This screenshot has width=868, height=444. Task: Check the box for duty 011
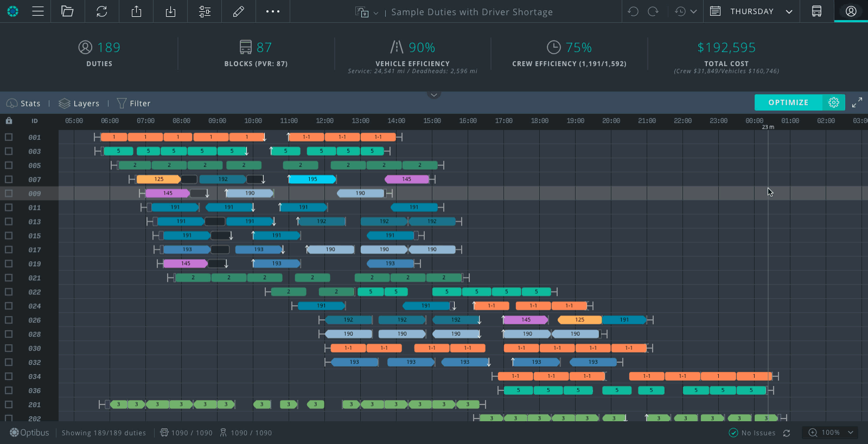point(9,208)
